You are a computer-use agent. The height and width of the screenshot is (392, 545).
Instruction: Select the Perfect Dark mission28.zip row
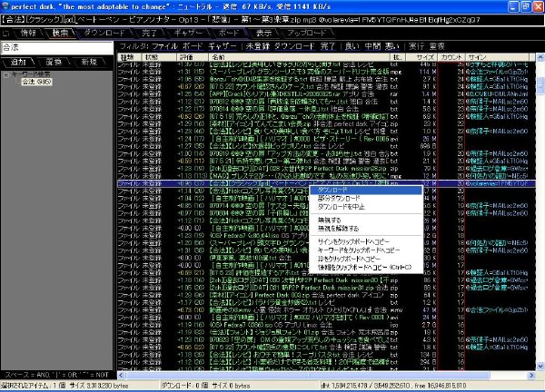(326, 169)
